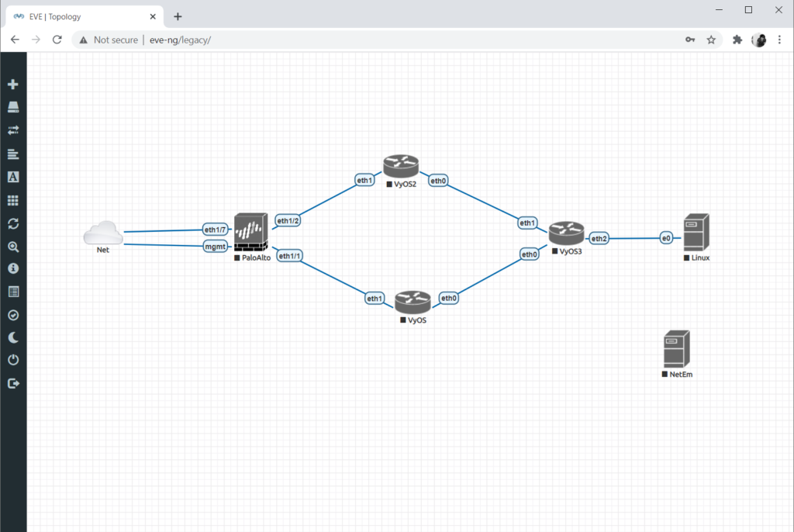
Task: Click the eth0 label beside bottom VyOS
Action: point(449,298)
